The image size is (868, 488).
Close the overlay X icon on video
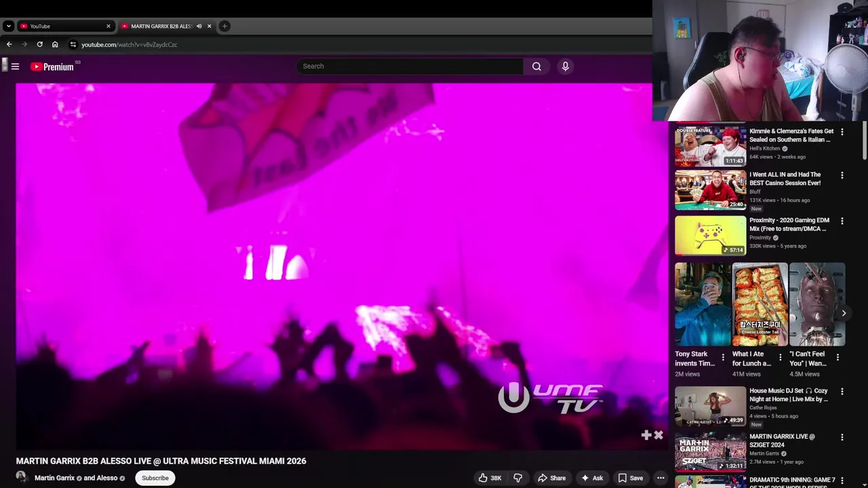coord(658,435)
